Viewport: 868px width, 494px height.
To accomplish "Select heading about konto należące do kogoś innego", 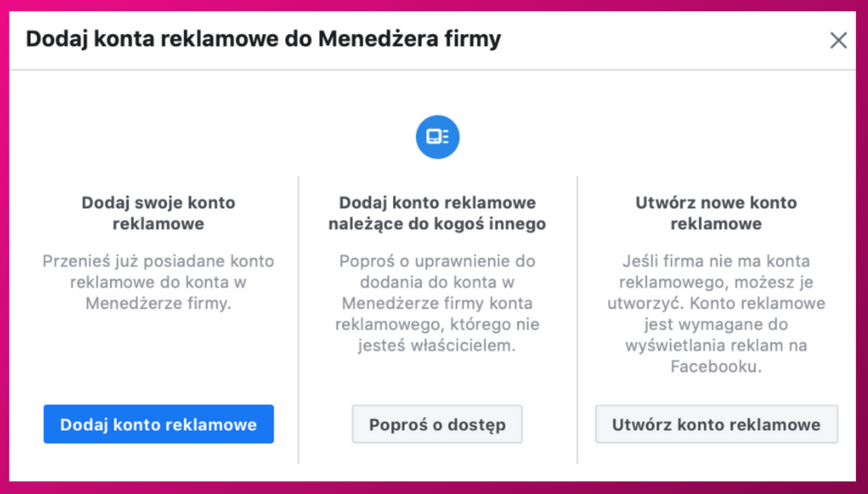I will click(437, 213).
